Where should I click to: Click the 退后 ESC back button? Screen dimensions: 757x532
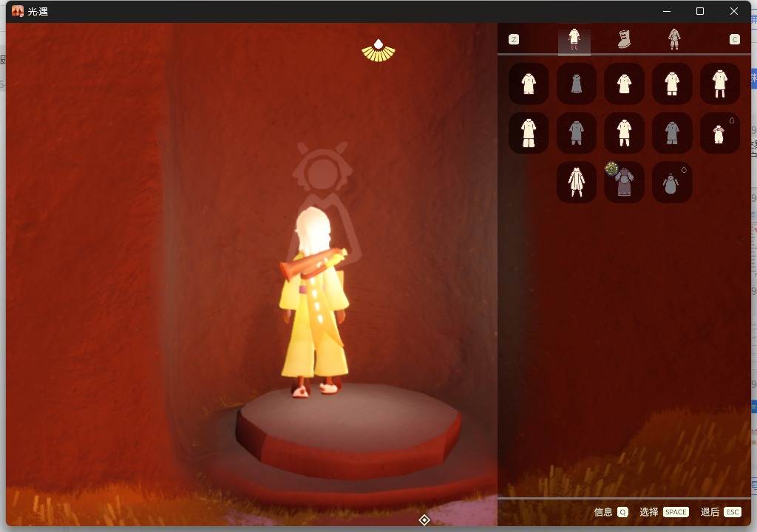(x=721, y=512)
